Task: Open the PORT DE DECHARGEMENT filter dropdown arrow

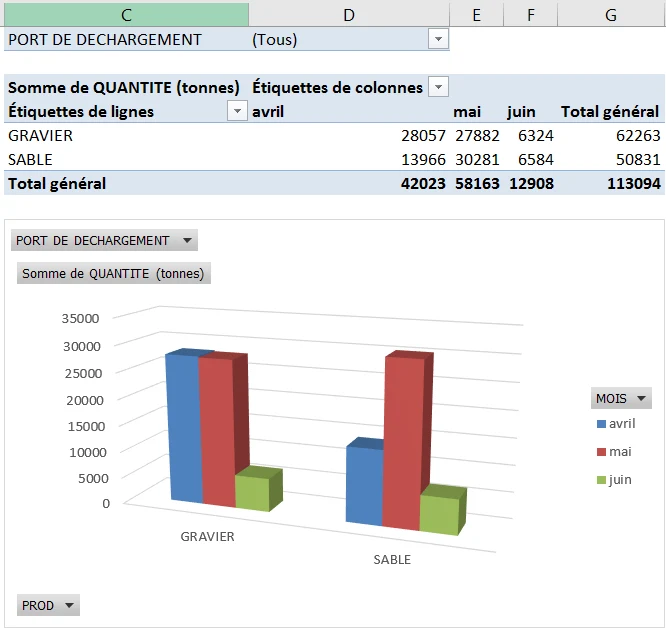Action: pos(438,39)
